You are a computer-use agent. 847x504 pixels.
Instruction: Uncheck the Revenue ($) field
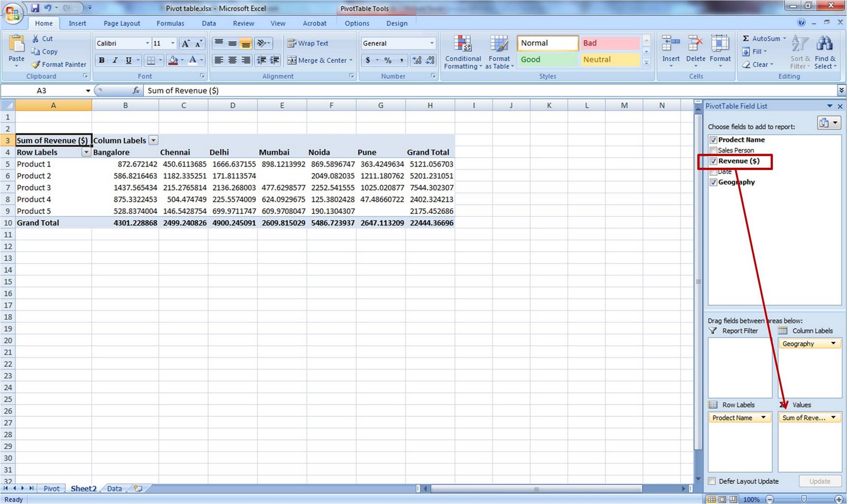(x=714, y=161)
